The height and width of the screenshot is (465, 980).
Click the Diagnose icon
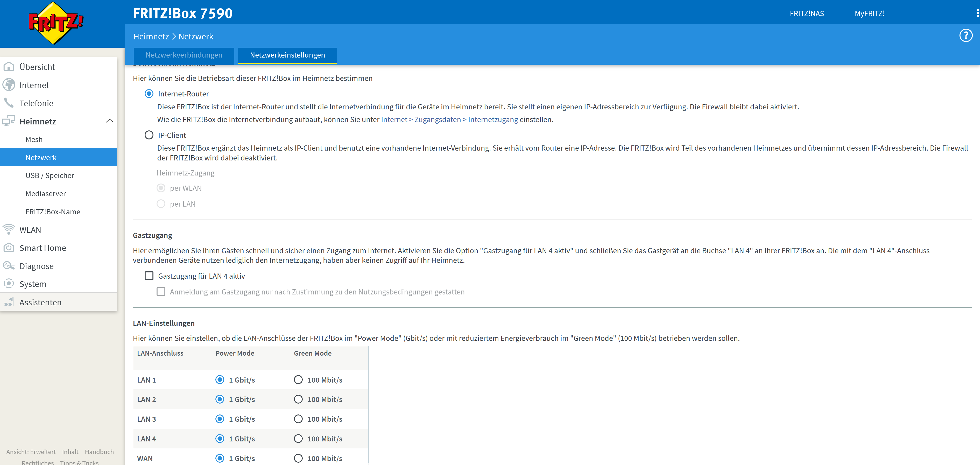(9, 266)
